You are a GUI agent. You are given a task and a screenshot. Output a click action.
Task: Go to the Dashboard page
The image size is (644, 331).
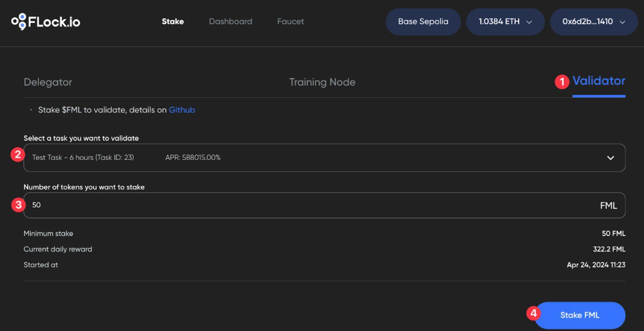pyautogui.click(x=230, y=22)
